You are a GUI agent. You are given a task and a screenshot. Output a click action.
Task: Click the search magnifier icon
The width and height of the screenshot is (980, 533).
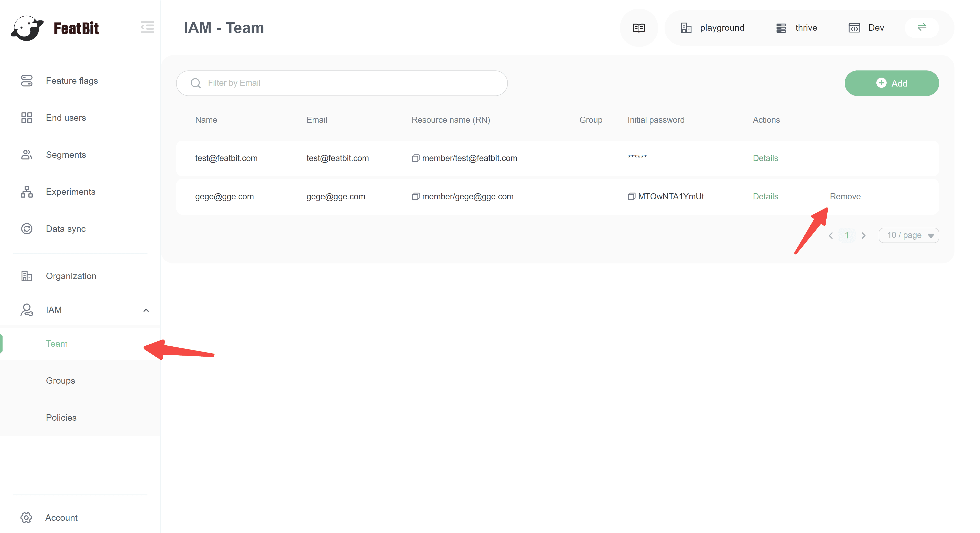click(195, 83)
